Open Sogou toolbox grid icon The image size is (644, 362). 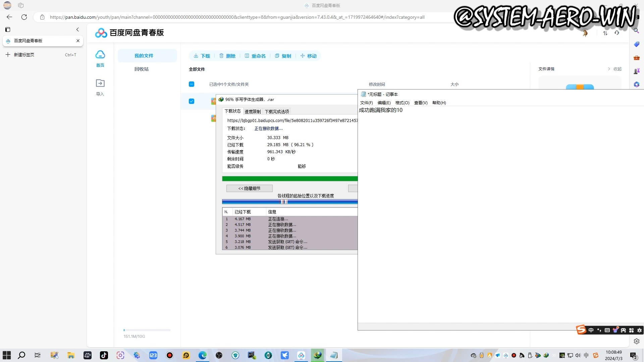coord(631,330)
